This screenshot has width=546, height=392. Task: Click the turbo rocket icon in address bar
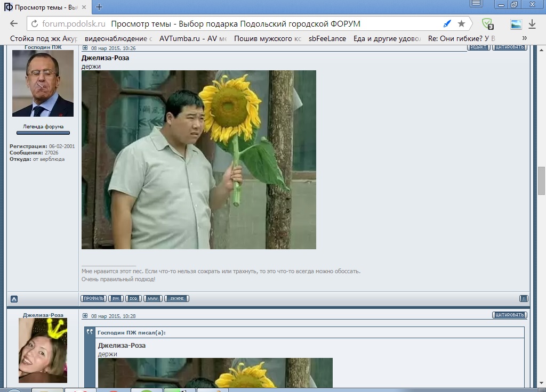447,24
